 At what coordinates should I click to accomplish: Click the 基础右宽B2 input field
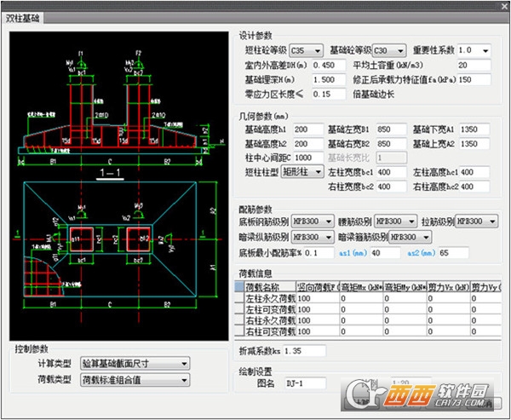click(x=392, y=144)
